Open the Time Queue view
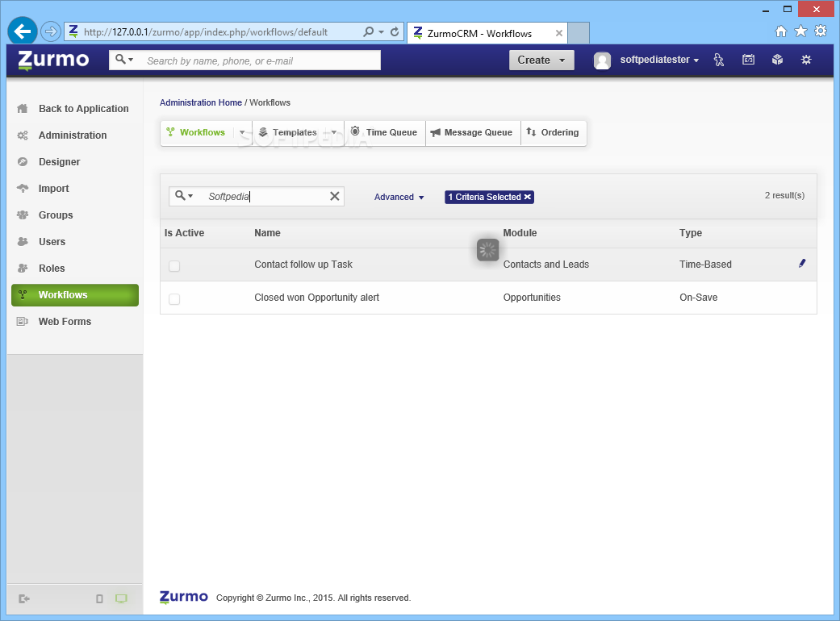Viewport: 840px width, 621px height. pos(385,132)
